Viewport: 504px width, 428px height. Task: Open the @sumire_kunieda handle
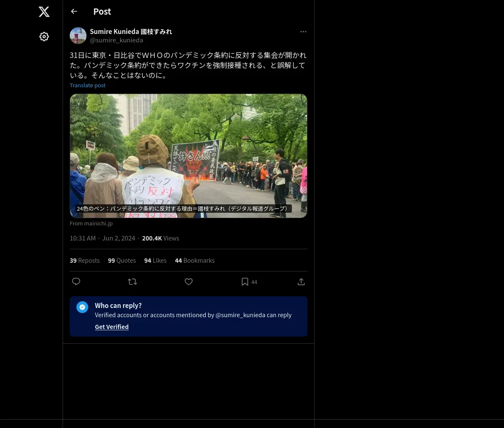click(116, 40)
